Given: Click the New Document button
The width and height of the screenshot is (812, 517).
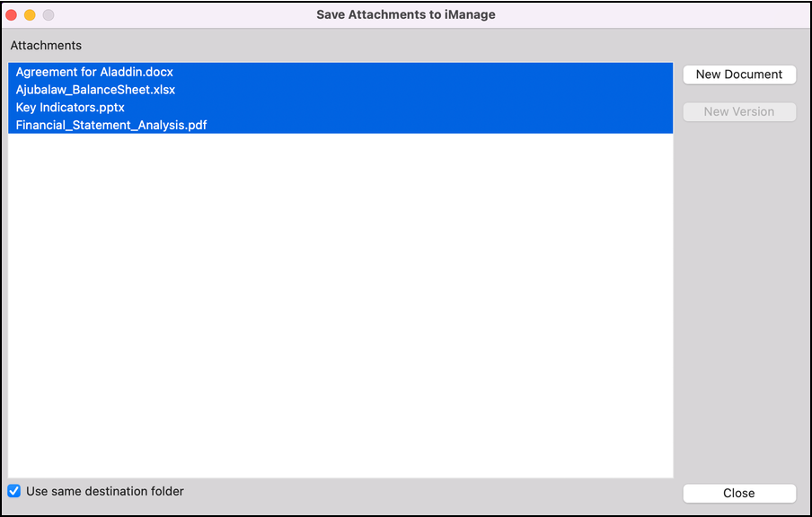Looking at the screenshot, I should [739, 74].
